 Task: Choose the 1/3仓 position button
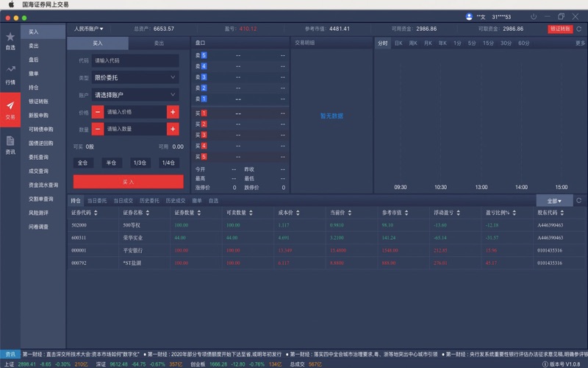point(140,163)
